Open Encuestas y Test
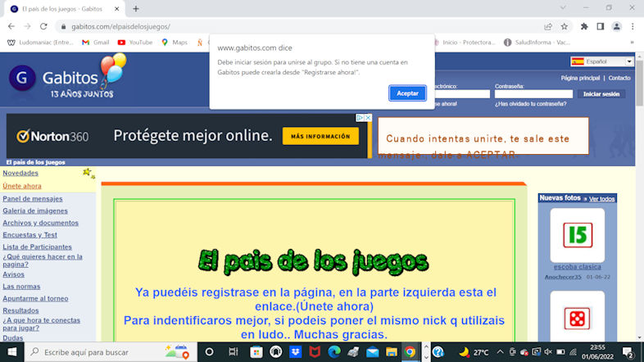Viewport: 644px width, 362px height. 30,235
